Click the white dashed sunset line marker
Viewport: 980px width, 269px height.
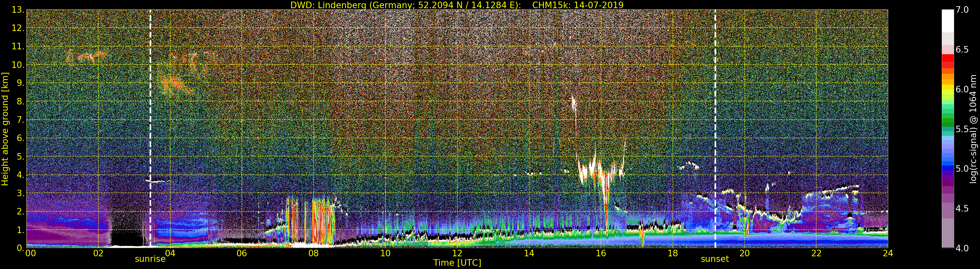click(x=715, y=129)
